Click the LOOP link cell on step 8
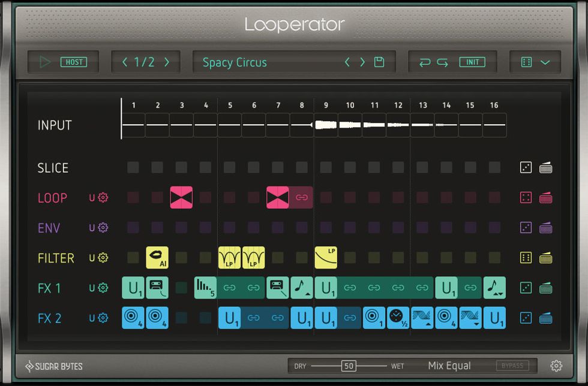 (x=301, y=198)
